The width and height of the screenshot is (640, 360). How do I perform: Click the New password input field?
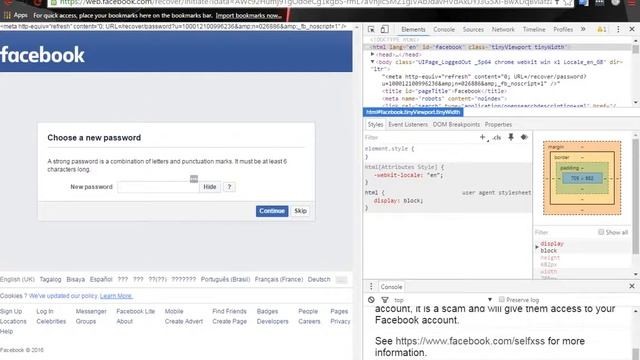point(158,187)
